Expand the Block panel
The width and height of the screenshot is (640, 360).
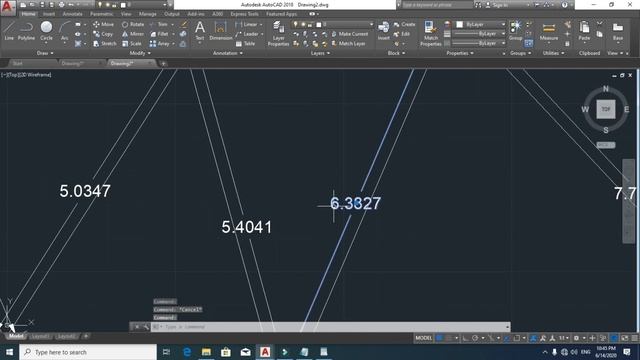[396, 53]
